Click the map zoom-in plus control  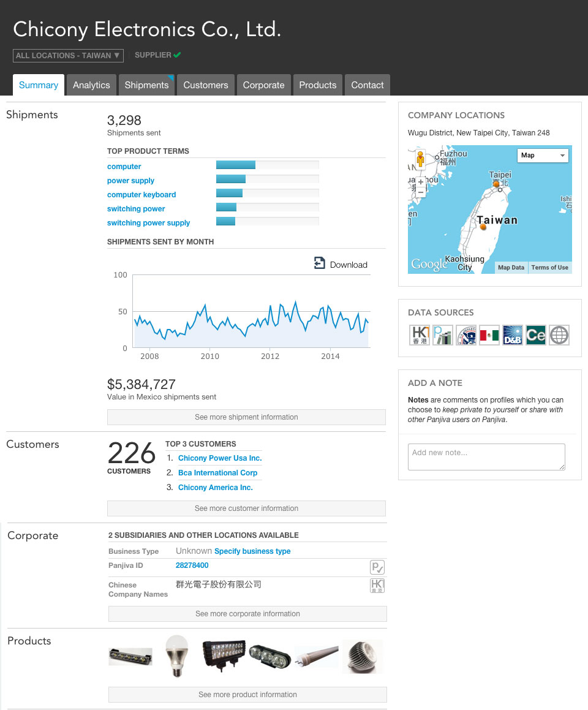pyautogui.click(x=420, y=182)
